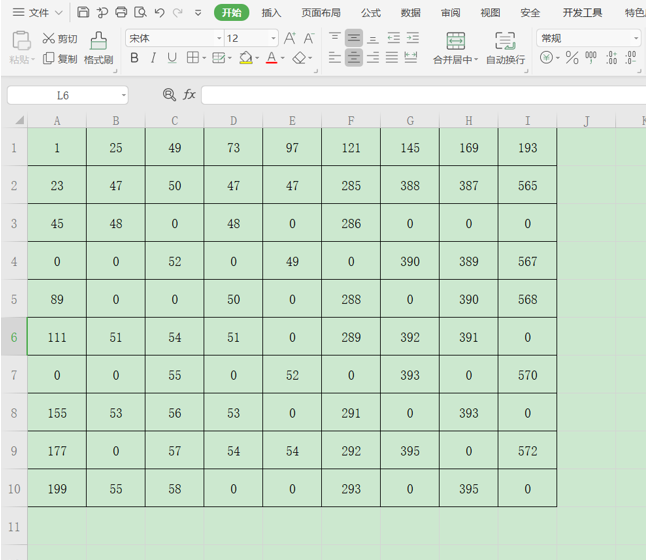Click the Wrap Text button

pos(506,48)
